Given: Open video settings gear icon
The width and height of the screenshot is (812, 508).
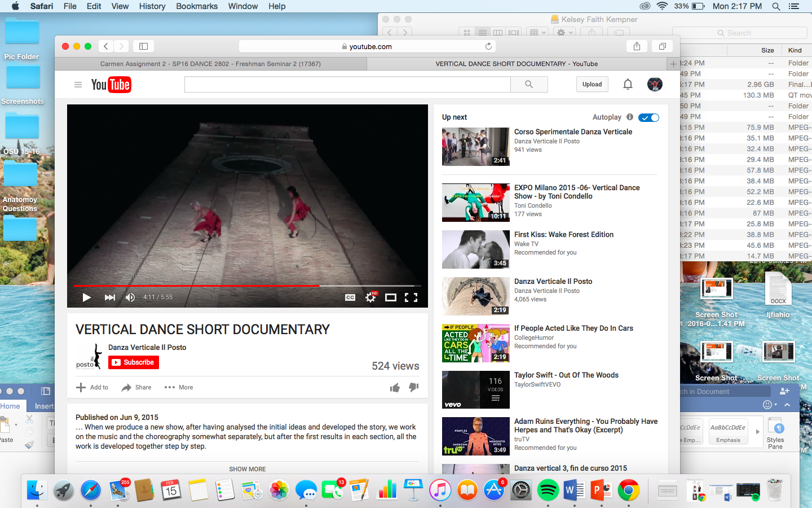Looking at the screenshot, I should 370,297.
